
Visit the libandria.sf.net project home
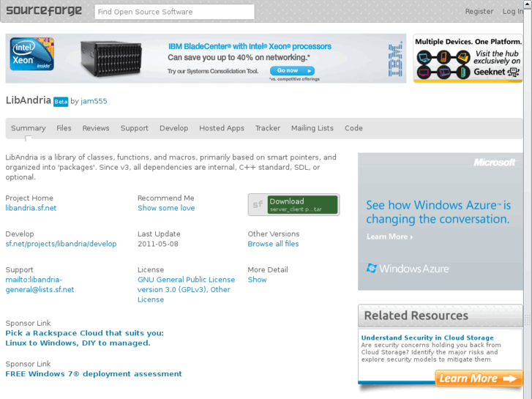click(31, 208)
